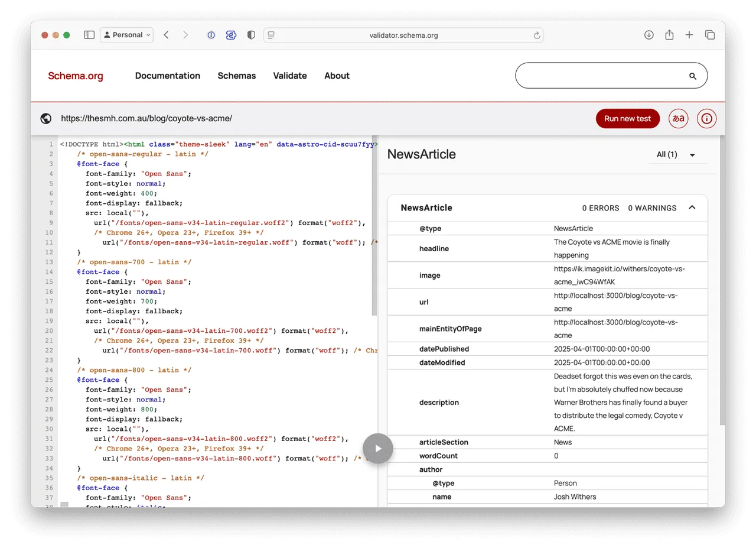
Task: Open the Personal profile dropdown
Action: click(x=127, y=35)
